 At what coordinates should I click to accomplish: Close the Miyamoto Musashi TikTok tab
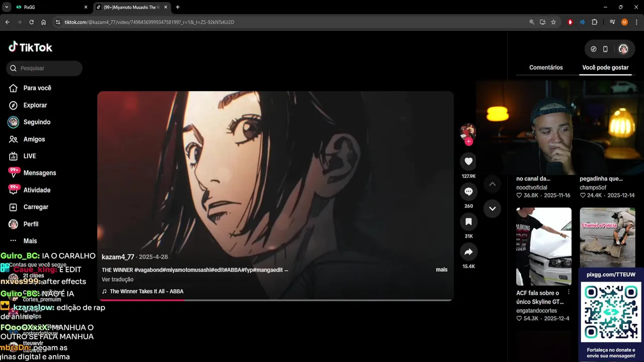(x=166, y=7)
